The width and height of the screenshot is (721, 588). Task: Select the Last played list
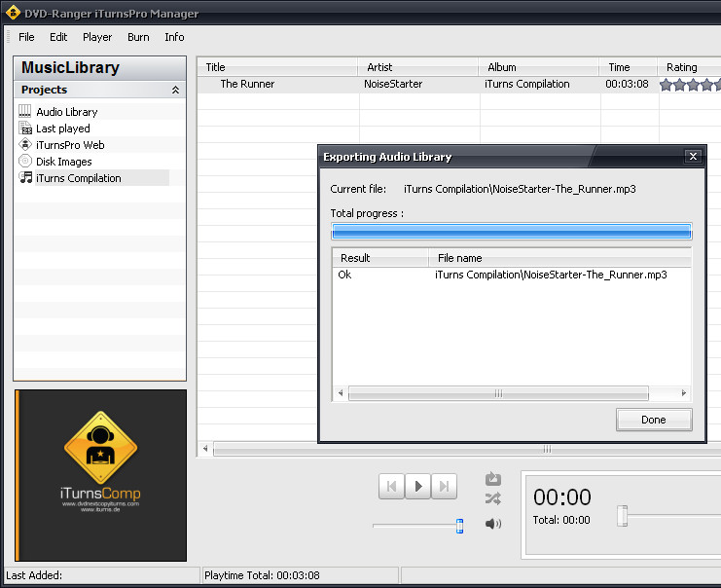pyautogui.click(x=62, y=129)
